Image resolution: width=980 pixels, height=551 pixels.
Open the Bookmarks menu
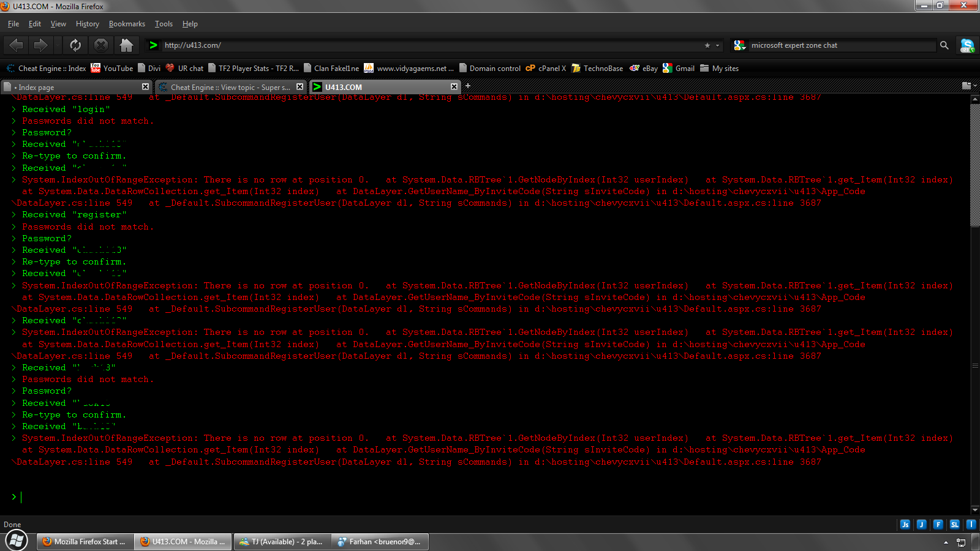[x=127, y=24]
